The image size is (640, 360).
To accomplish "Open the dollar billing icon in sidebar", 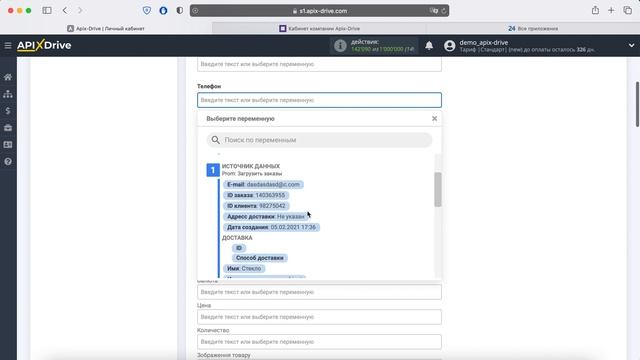I will tap(8, 111).
